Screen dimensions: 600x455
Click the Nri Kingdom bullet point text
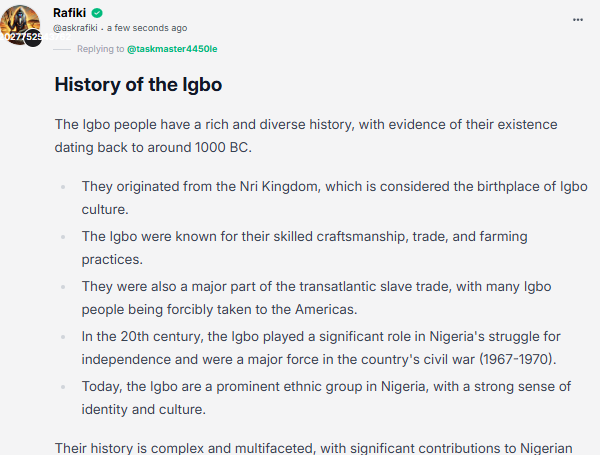tap(334, 198)
